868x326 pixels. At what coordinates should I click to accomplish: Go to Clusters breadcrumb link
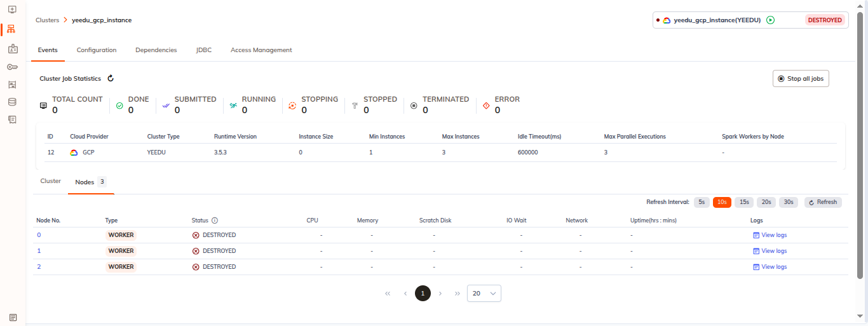pyautogui.click(x=47, y=20)
